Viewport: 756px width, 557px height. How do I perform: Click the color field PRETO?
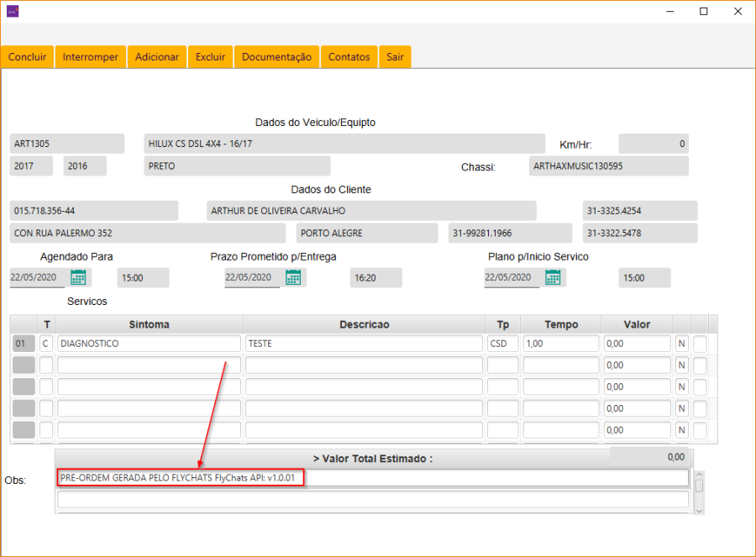[237, 166]
